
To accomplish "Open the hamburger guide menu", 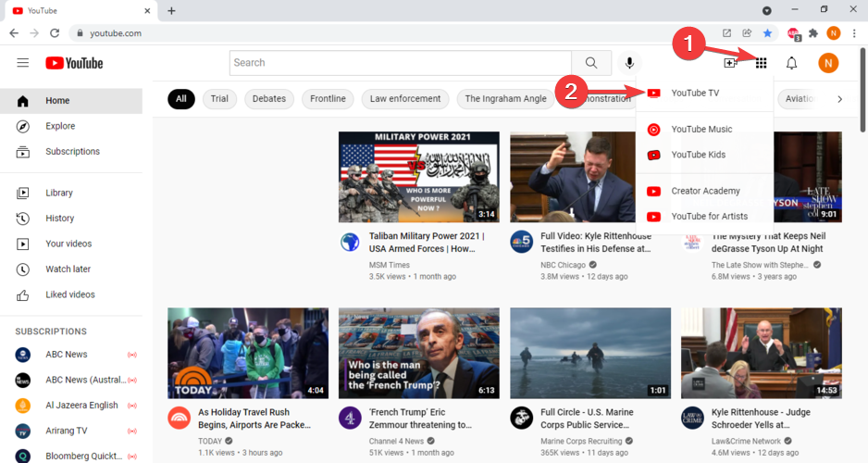I will pos(23,63).
